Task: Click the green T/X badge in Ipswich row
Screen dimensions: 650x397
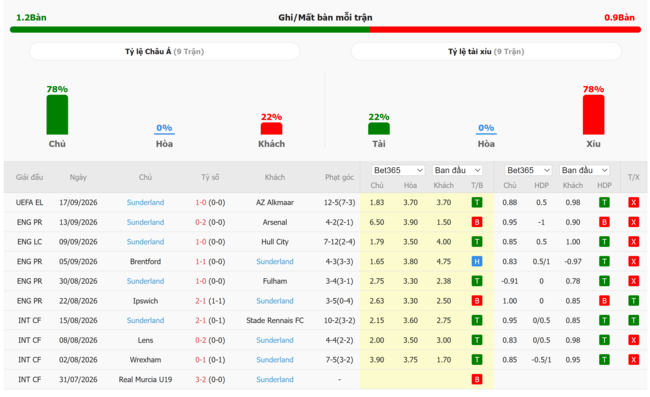Action: (x=633, y=301)
